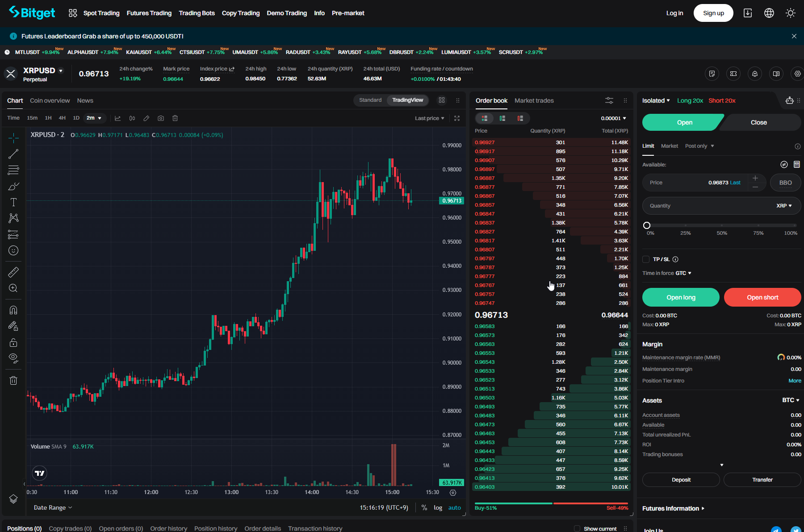Open the app download icon
Screen dimensions: 804x532
pos(748,13)
